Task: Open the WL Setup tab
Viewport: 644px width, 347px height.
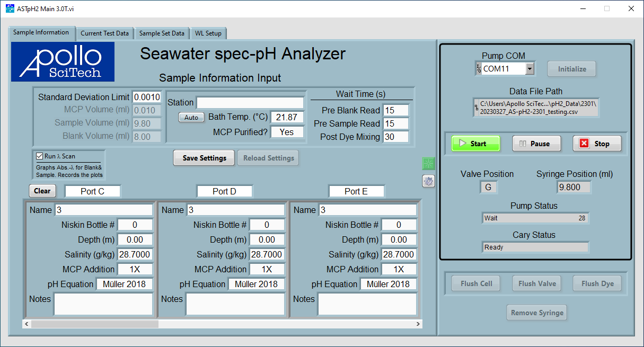Action: coord(208,33)
